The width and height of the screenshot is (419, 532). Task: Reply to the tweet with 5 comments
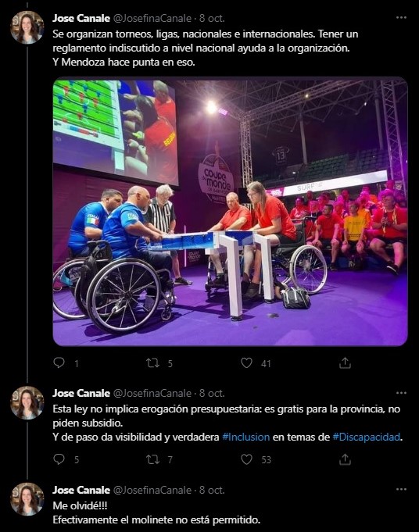(x=59, y=459)
